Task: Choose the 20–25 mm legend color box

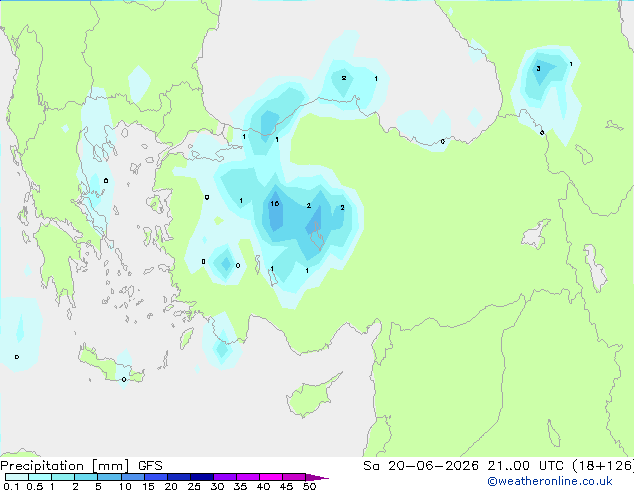Action: (178, 477)
